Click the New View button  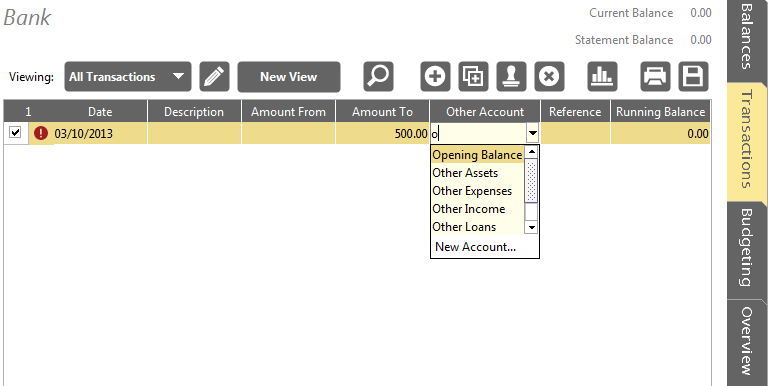pyautogui.click(x=288, y=76)
